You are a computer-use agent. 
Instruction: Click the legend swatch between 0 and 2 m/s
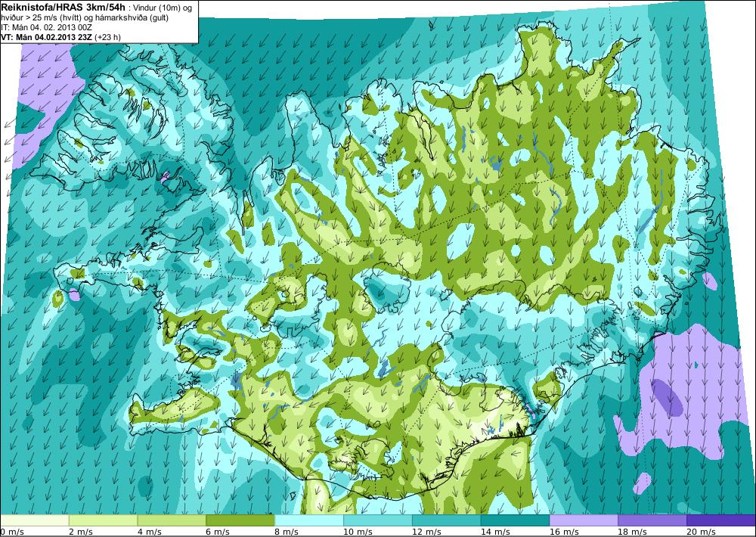tap(35, 520)
